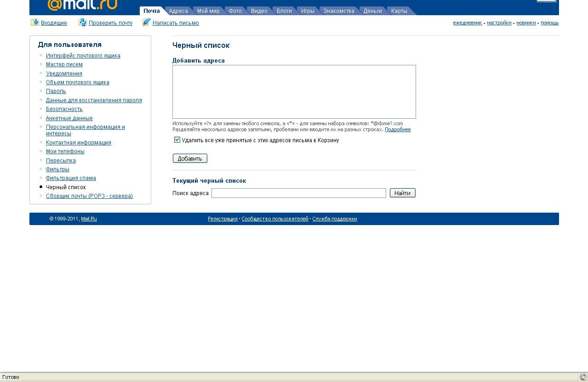This screenshot has height=382, width=588.
Task: Open Данные для восстановления пароля link
Action: coord(94,100)
